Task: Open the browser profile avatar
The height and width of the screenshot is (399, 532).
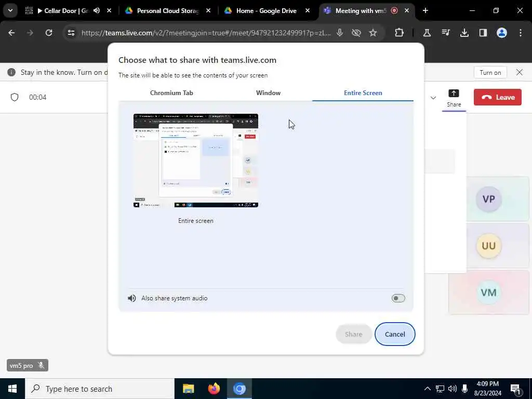Action: tap(501, 33)
